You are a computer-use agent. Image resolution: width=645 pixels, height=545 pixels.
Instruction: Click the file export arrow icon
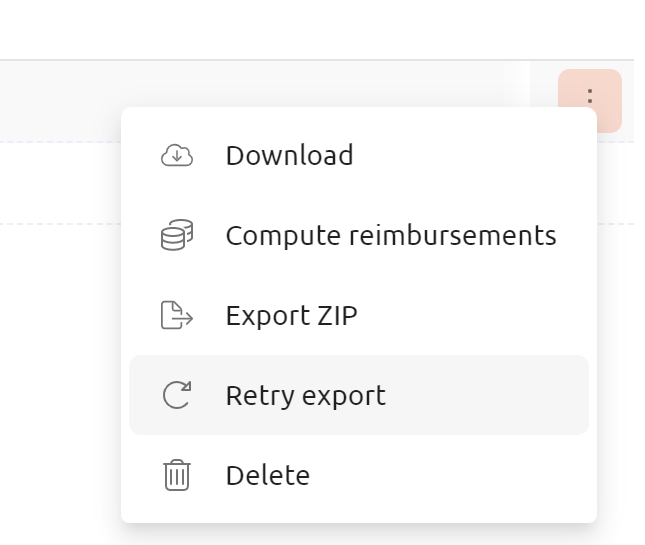pos(176,315)
